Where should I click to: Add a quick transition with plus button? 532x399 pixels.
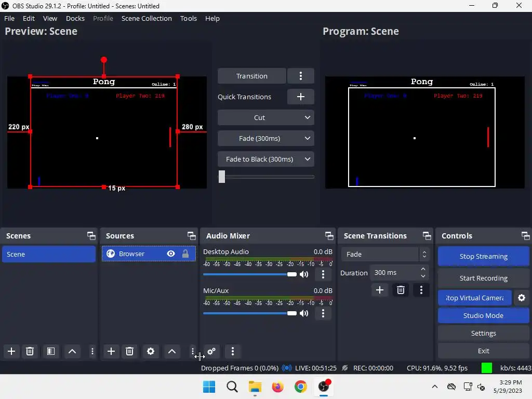[301, 97]
